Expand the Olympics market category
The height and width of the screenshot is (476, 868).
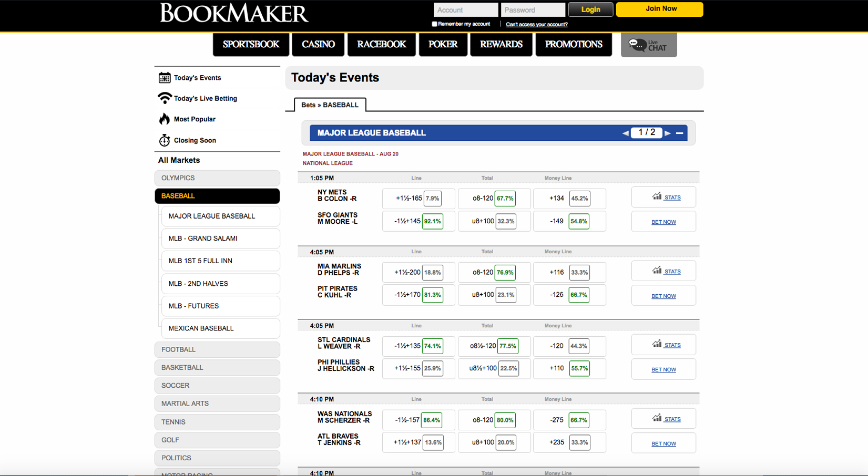click(217, 178)
